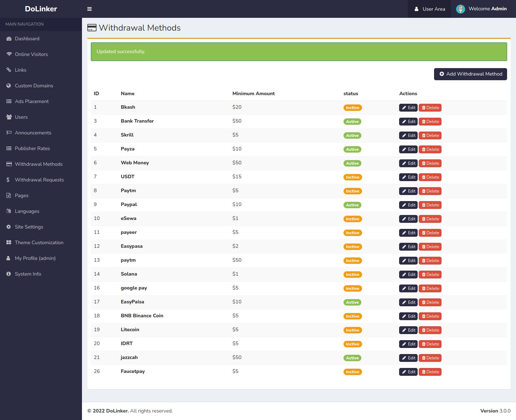The width and height of the screenshot is (516, 420).
Task: Click the Links chain icon in the sidebar
Action: (x=9, y=70)
